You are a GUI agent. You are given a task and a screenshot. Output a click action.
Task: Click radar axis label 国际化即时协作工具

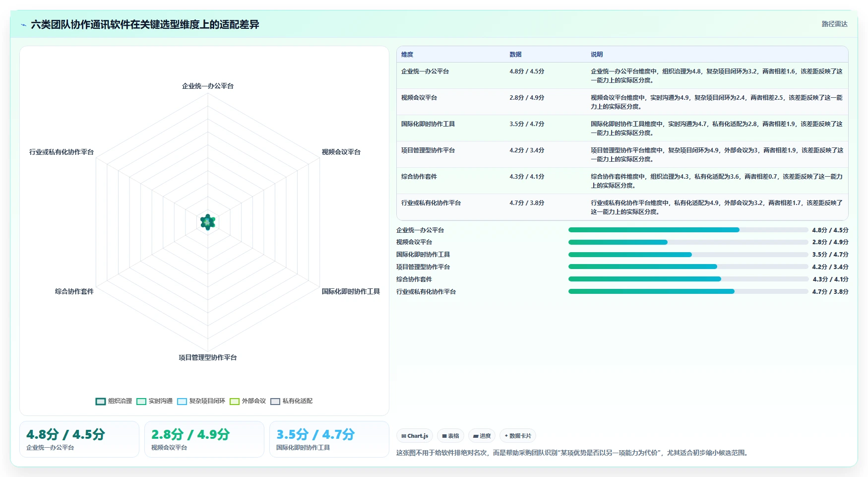click(351, 291)
